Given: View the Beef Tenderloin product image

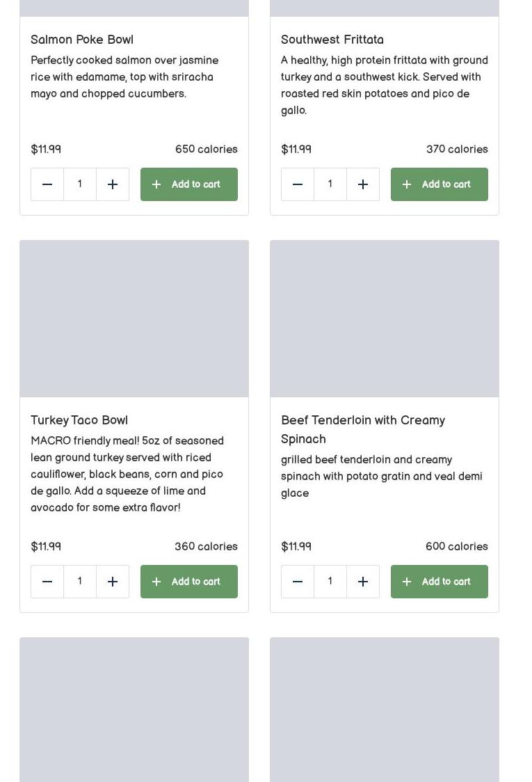Looking at the screenshot, I should [x=385, y=319].
